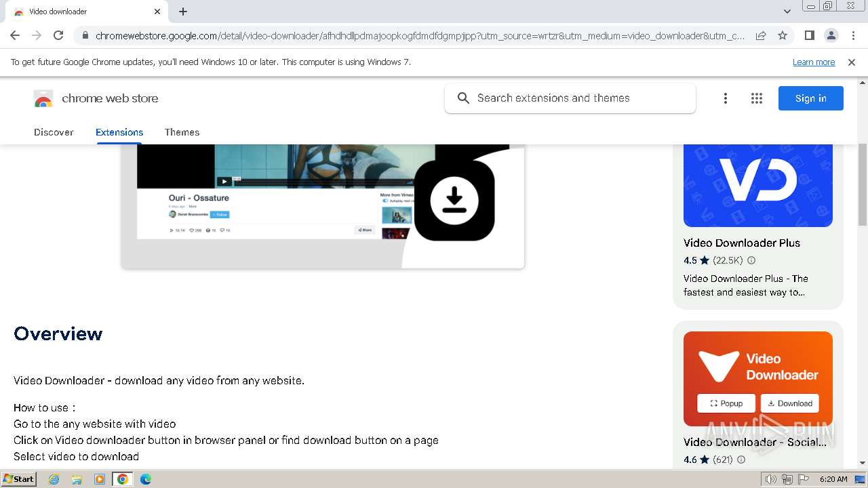
Task: Show rating info for Video Downloader Social
Action: click(x=741, y=460)
